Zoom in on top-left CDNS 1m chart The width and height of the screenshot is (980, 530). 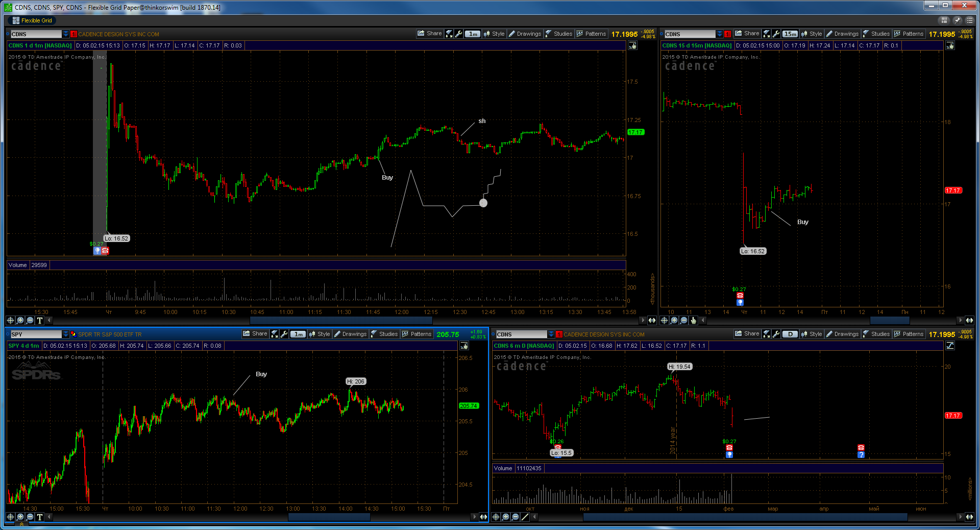20,320
